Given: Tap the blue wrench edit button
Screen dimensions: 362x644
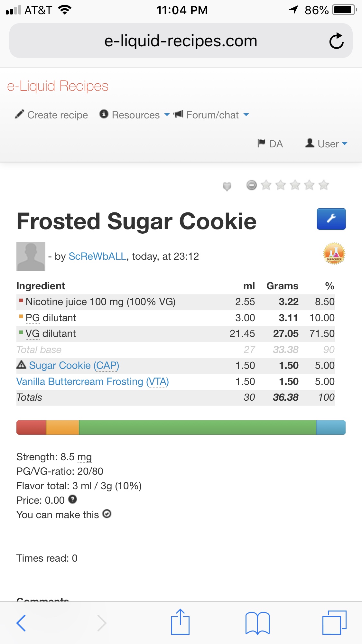Looking at the screenshot, I should (331, 219).
